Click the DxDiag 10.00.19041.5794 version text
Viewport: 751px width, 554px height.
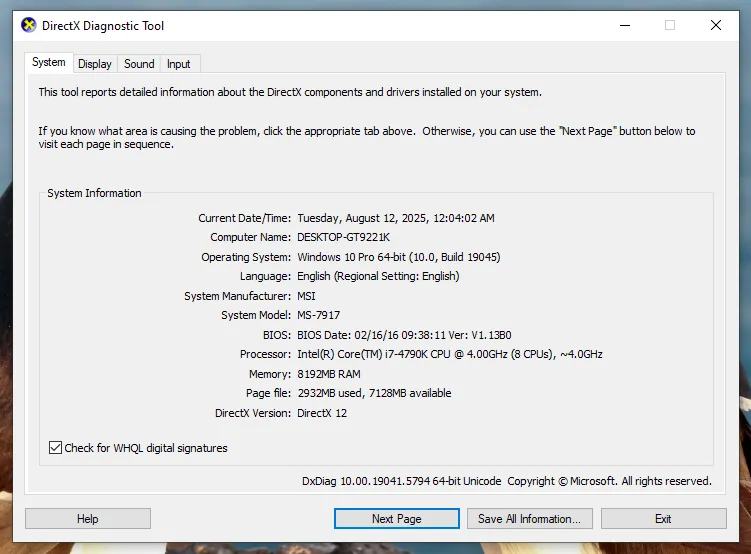pyautogui.click(x=401, y=481)
